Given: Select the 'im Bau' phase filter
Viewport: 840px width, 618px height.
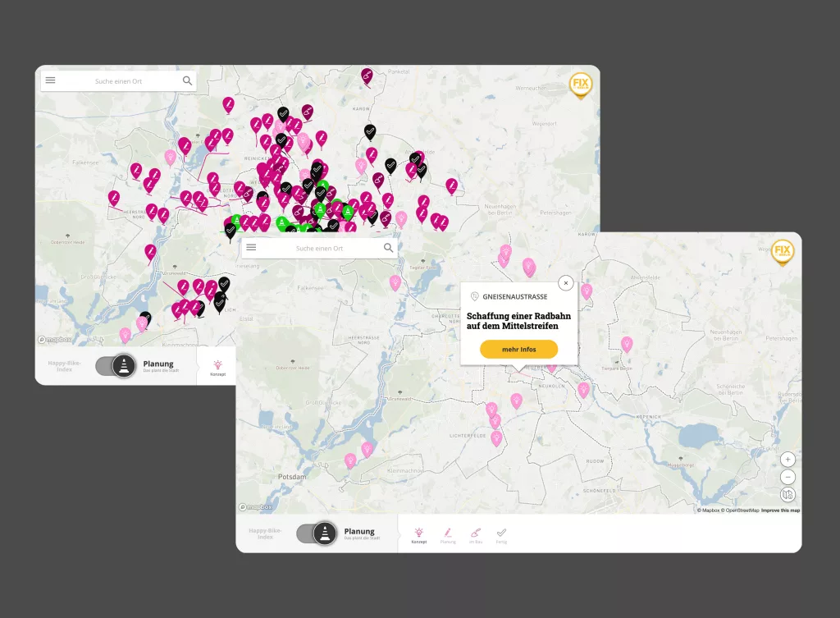Looking at the screenshot, I should coord(475,535).
